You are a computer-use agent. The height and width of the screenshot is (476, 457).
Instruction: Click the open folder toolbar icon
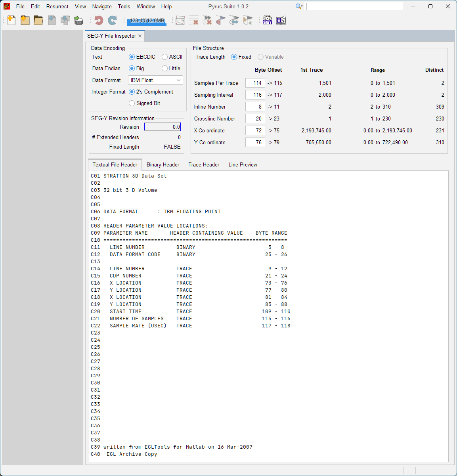coord(38,20)
